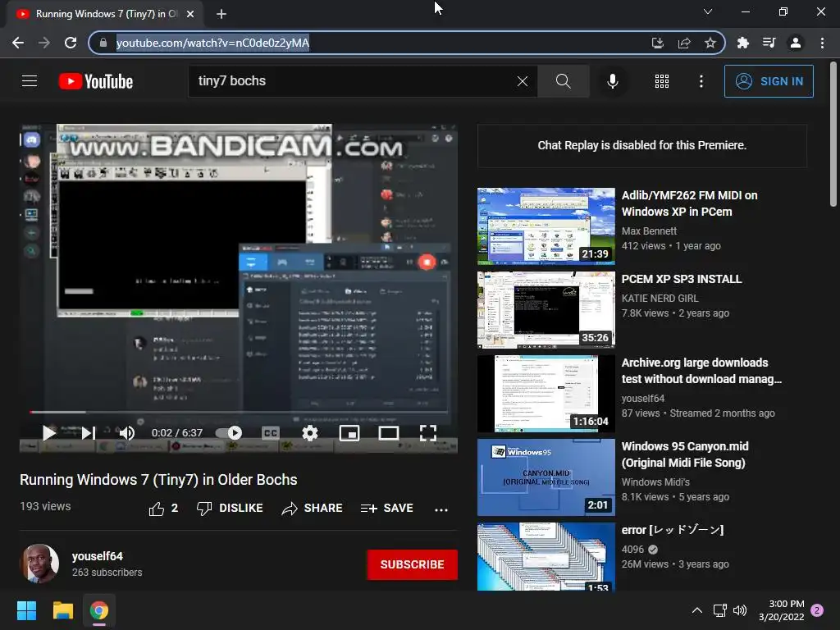Dislike the video
This screenshot has height=630, width=840.
click(x=230, y=509)
